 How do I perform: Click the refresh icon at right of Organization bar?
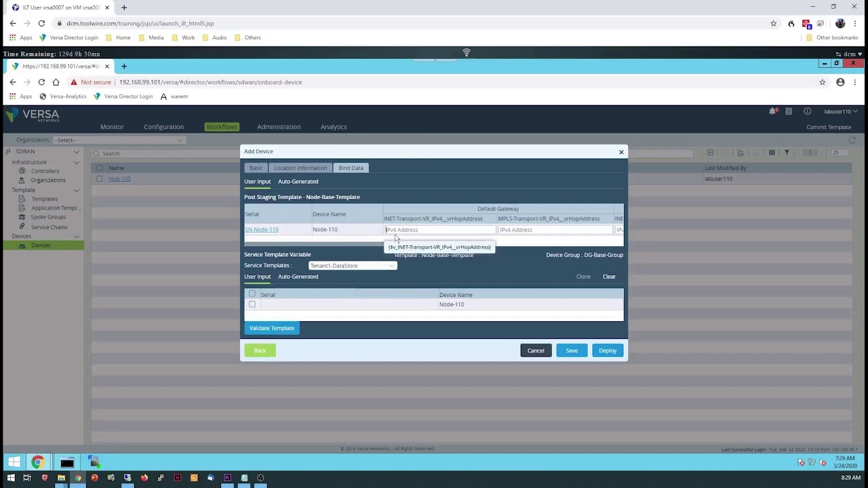pos(852,140)
